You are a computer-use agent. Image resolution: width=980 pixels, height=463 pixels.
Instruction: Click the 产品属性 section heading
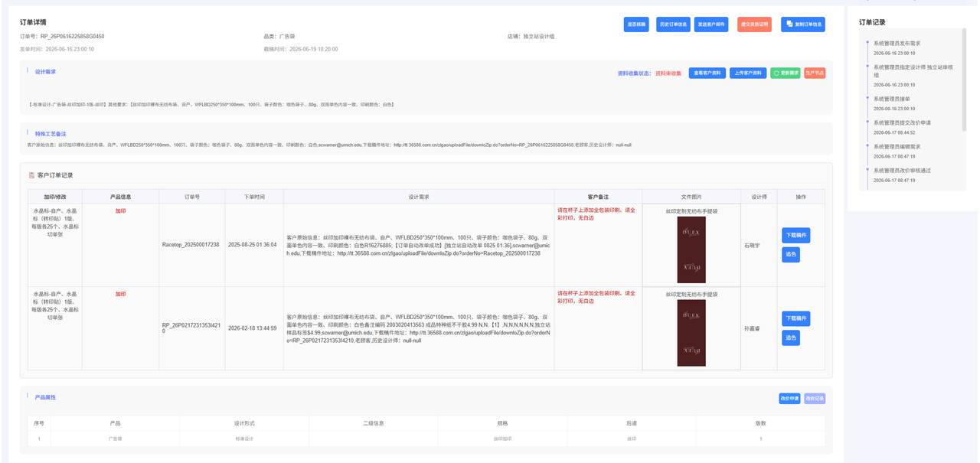(45, 397)
